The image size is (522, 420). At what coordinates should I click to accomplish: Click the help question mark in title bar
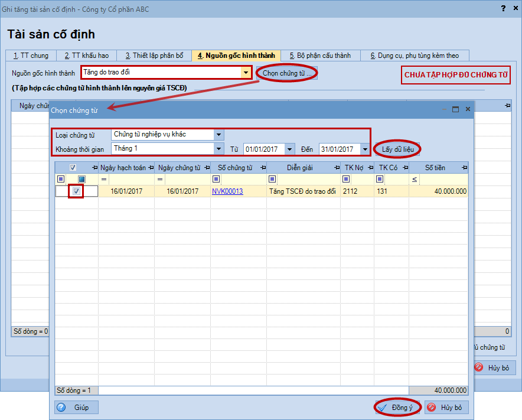(x=502, y=8)
